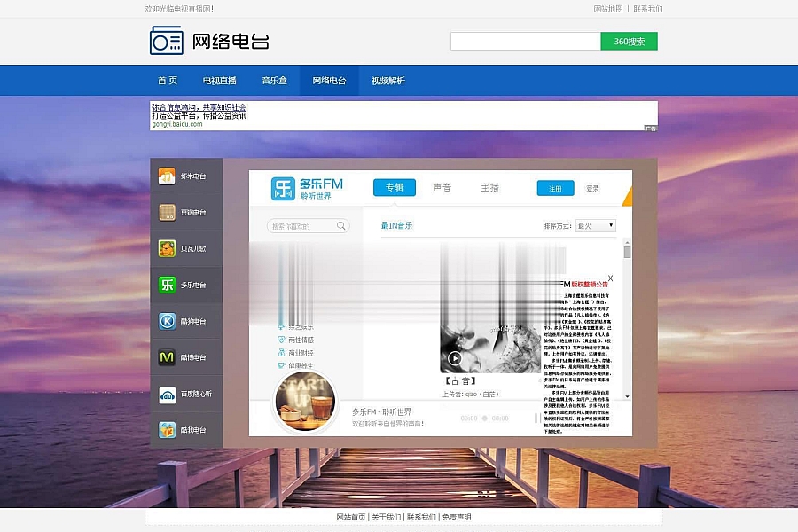Focus the 多乐FM search box
Screen dimensions: 798x532
308,225
